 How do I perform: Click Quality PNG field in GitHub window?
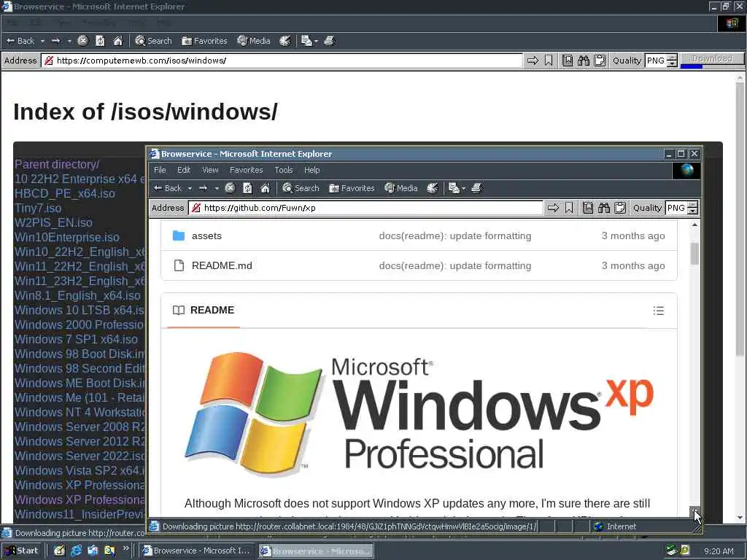tap(676, 208)
